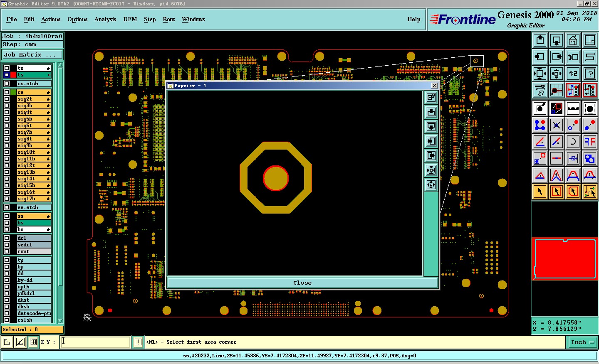Click the arrow marker on layer sig3b

tap(48, 106)
